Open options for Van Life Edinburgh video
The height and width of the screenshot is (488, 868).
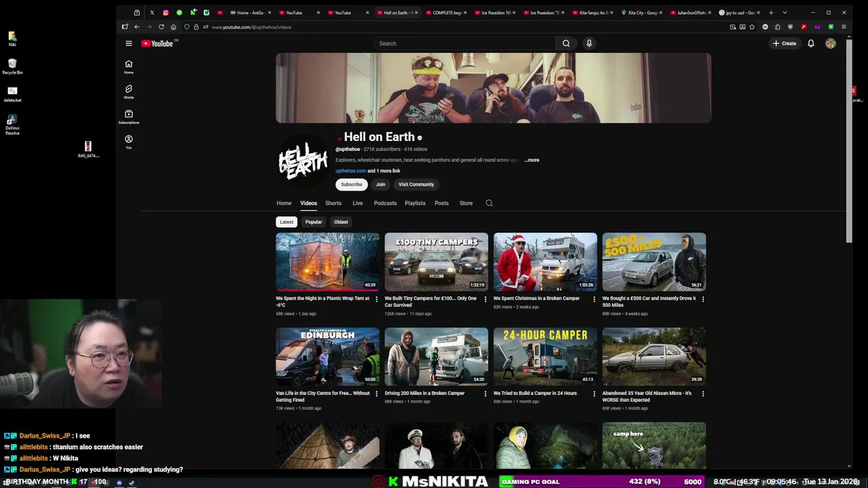(376, 394)
